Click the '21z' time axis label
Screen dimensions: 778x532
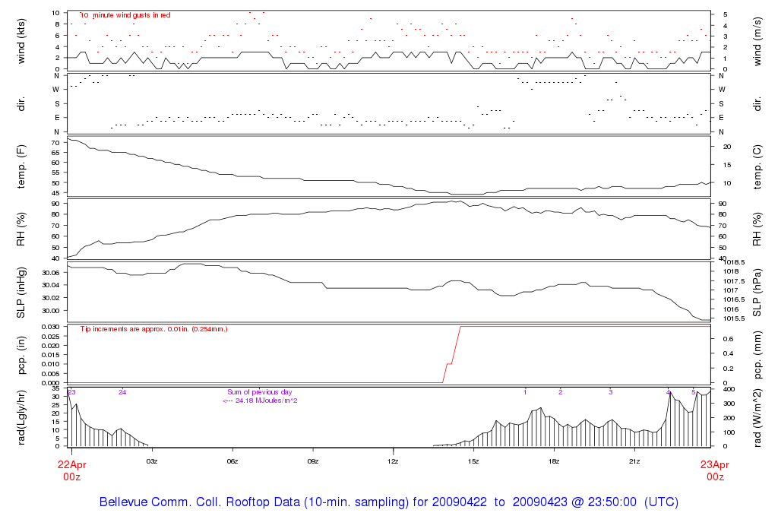[x=634, y=461]
